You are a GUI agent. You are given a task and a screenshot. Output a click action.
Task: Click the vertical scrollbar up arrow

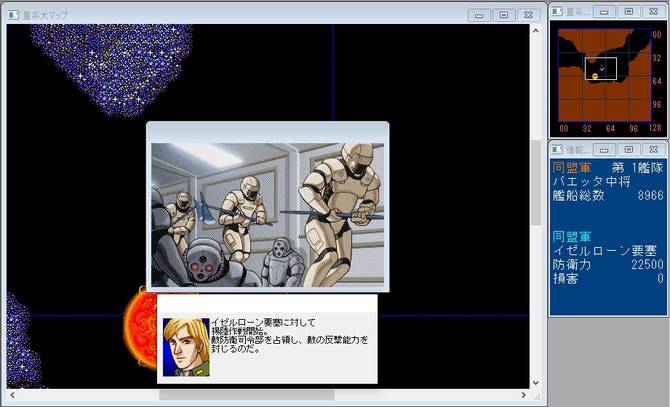535,30
